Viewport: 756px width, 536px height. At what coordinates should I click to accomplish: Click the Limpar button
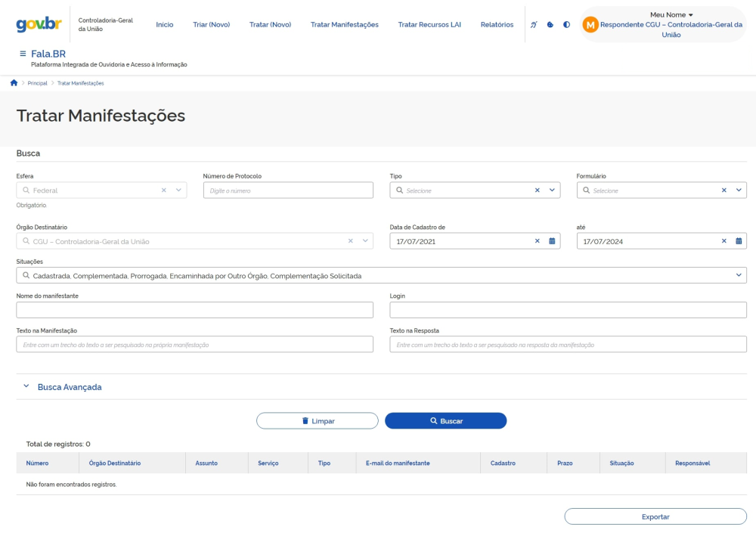point(318,421)
